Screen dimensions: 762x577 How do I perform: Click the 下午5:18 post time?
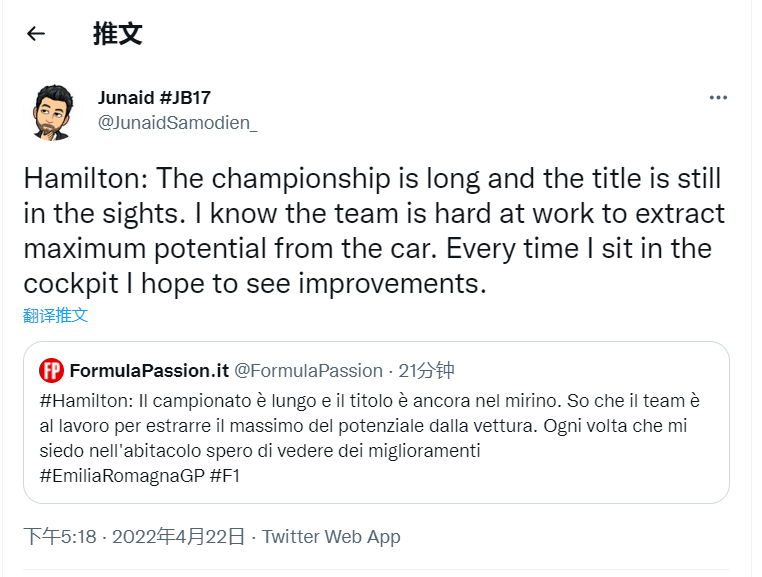pyautogui.click(x=60, y=537)
